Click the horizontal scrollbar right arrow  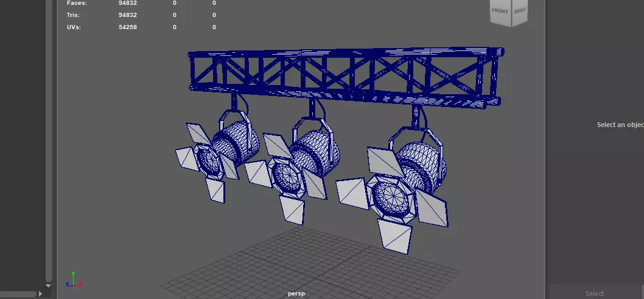40,294
